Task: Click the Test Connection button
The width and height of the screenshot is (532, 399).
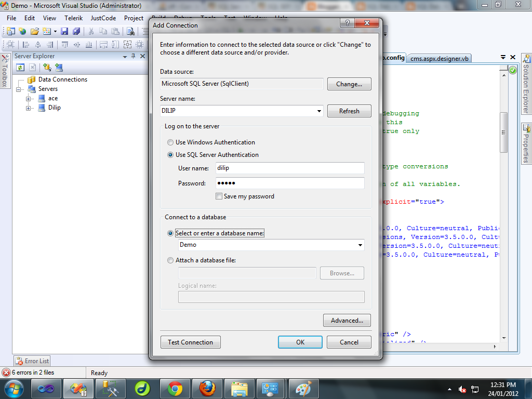Action: click(190, 342)
